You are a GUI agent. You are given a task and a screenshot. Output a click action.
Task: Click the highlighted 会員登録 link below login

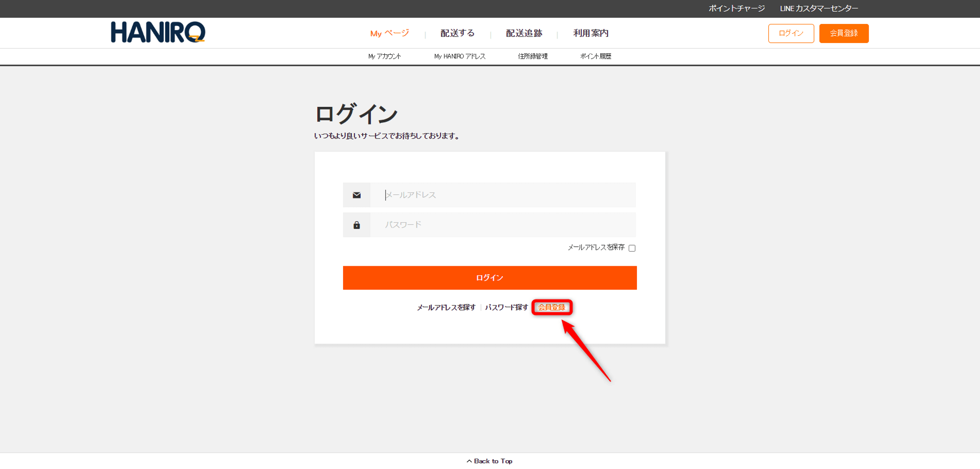click(x=552, y=307)
